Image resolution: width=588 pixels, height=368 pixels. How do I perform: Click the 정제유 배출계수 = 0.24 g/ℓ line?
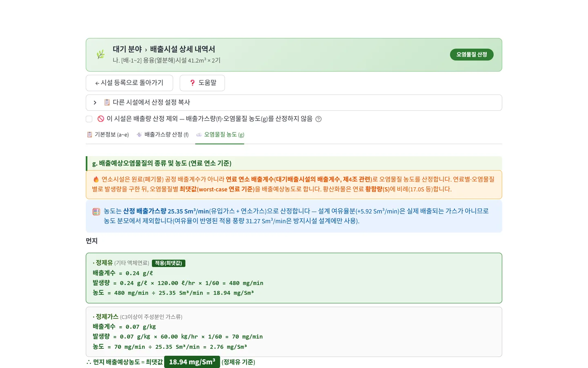coord(123,273)
